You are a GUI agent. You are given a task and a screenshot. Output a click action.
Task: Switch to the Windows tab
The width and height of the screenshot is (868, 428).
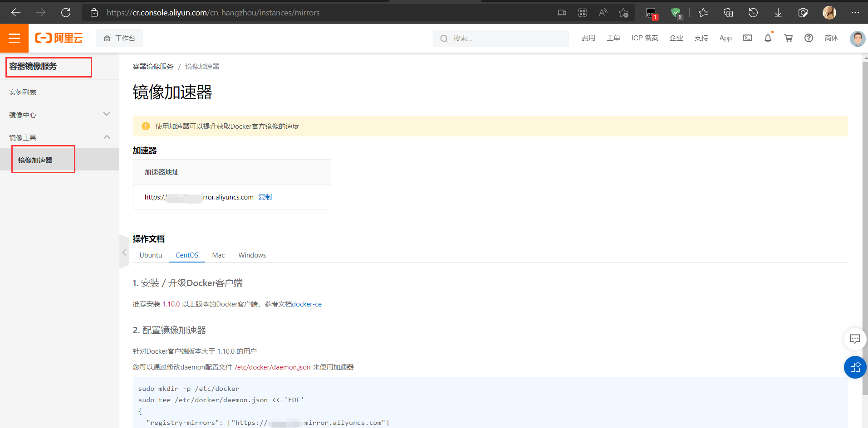[252, 255]
